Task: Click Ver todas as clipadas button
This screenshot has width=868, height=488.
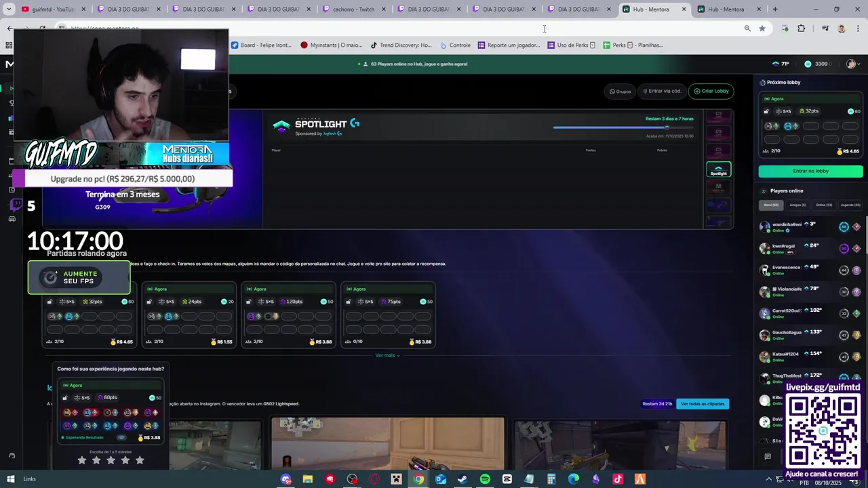Action: (703, 404)
